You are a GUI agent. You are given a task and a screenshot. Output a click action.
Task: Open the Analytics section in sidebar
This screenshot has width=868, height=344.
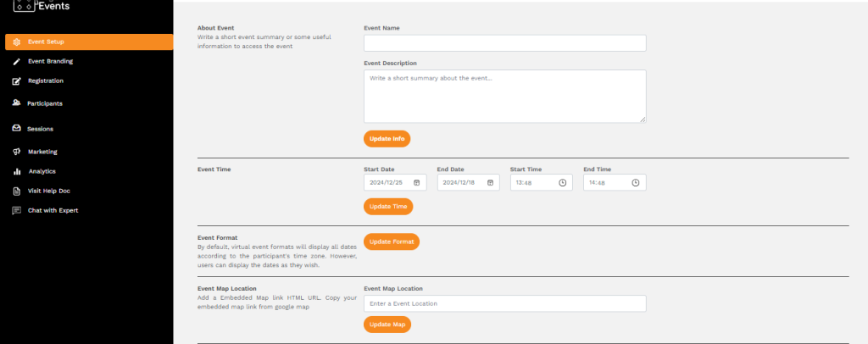pos(42,171)
